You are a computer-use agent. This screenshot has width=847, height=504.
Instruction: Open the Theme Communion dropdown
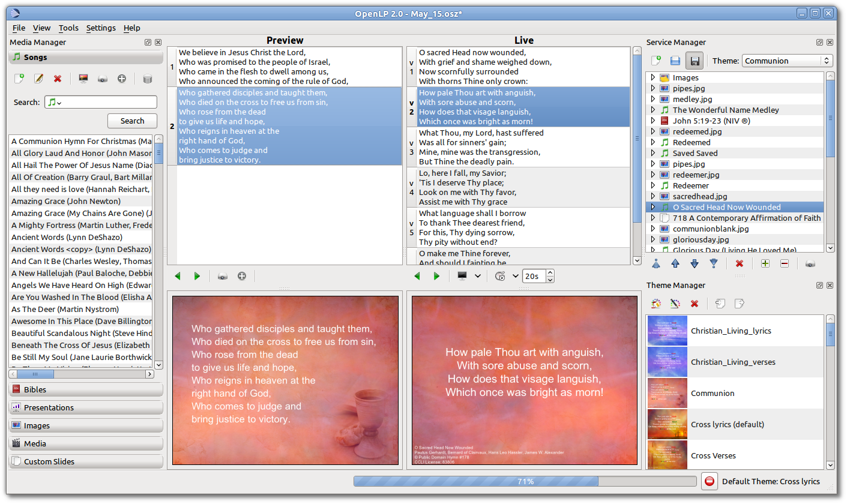point(787,61)
